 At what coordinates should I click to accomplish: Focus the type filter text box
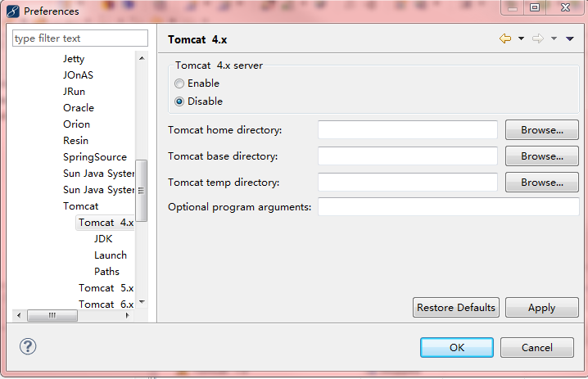click(x=80, y=38)
